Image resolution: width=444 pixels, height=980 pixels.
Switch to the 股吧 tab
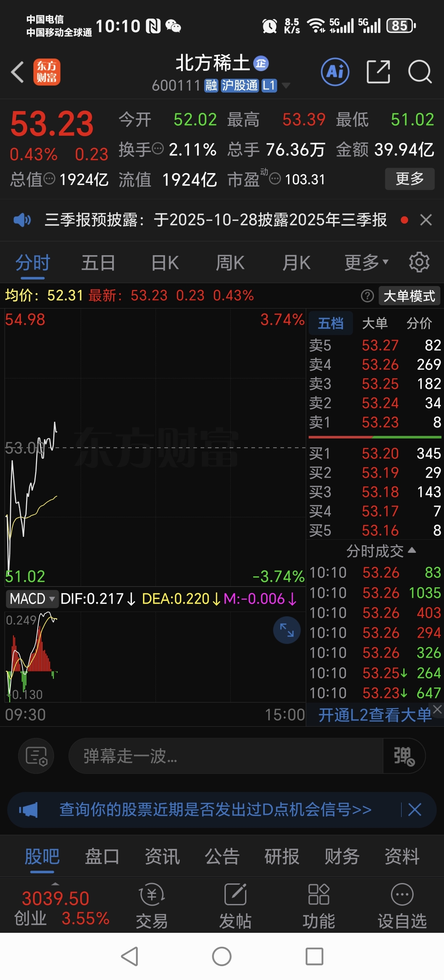coord(42,857)
